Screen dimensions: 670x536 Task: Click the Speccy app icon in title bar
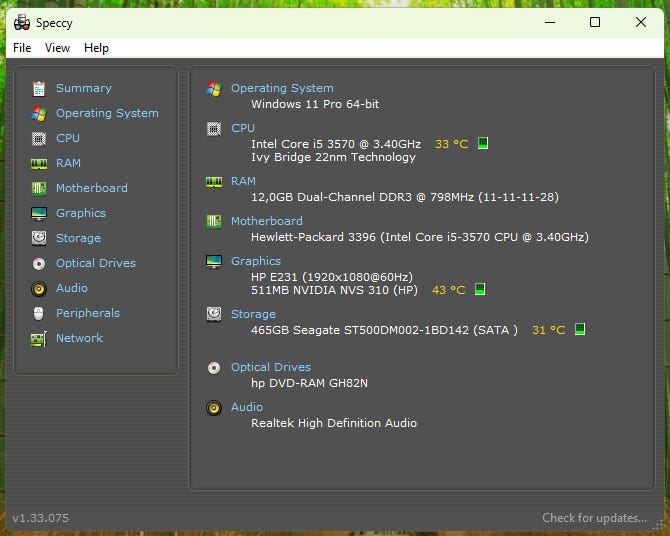pos(21,22)
